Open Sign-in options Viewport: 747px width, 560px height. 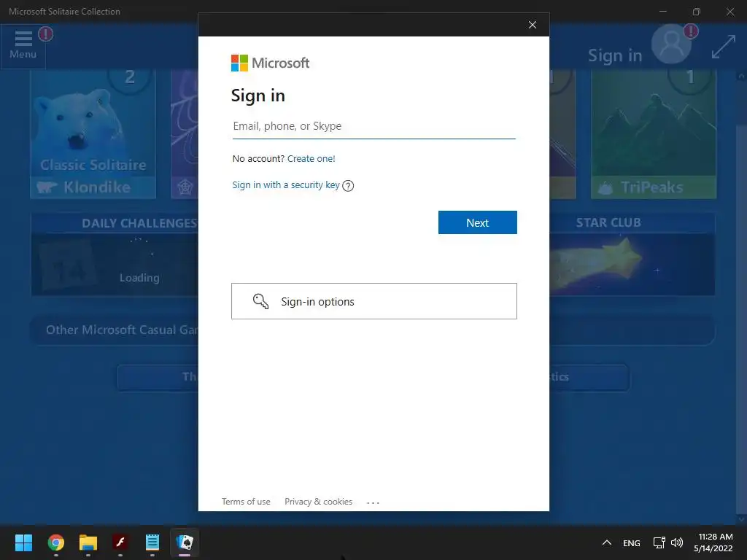pos(374,301)
